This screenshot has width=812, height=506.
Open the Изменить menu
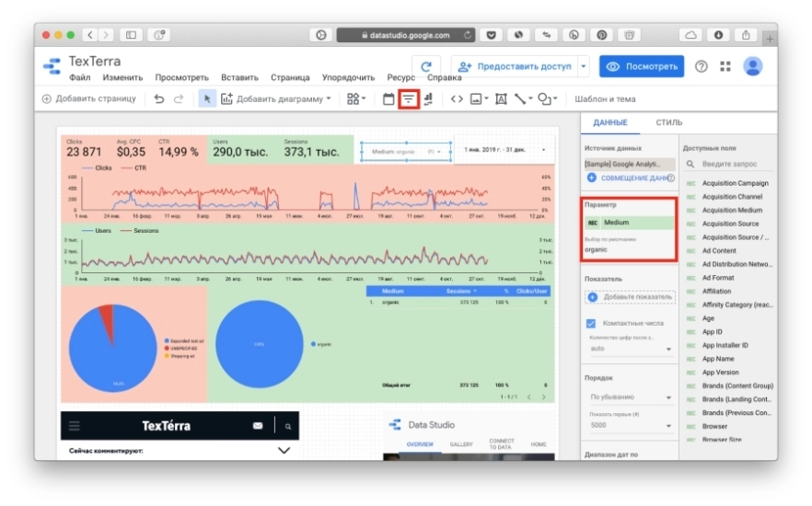coord(122,77)
